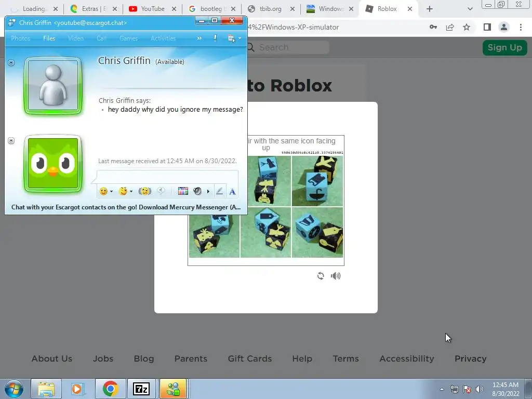
Task: Click the password key icon in address bar
Action: [x=433, y=27]
